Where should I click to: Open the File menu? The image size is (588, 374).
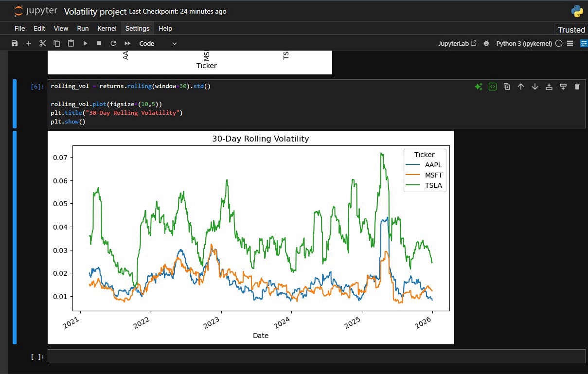(x=20, y=28)
